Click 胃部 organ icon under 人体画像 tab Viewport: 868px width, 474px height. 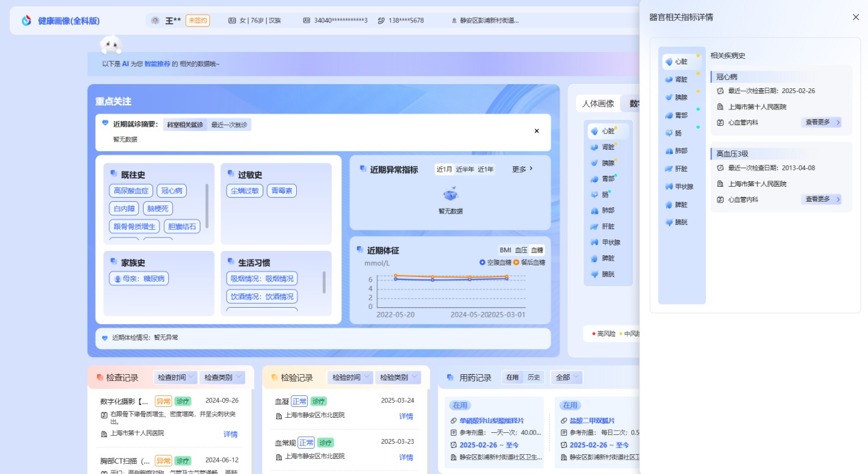595,179
